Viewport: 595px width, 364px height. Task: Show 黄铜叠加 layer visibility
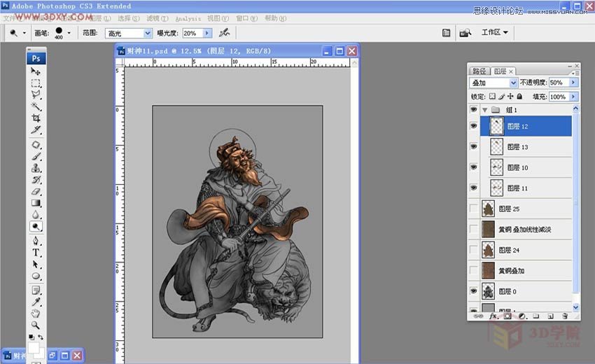474,270
